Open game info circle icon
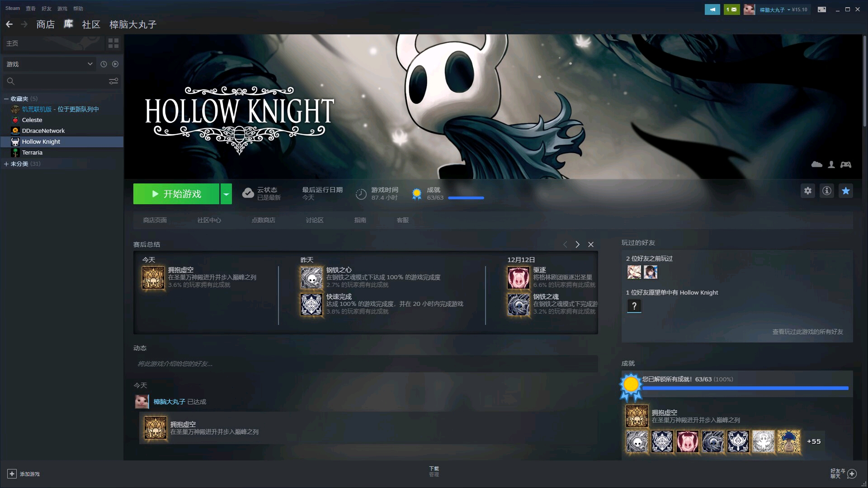 tap(827, 191)
